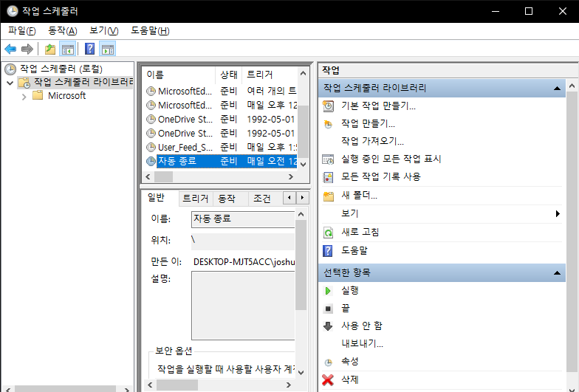Screen dimensions: 579x392
Task: Click 내보내기... action
Action: pos(362,344)
